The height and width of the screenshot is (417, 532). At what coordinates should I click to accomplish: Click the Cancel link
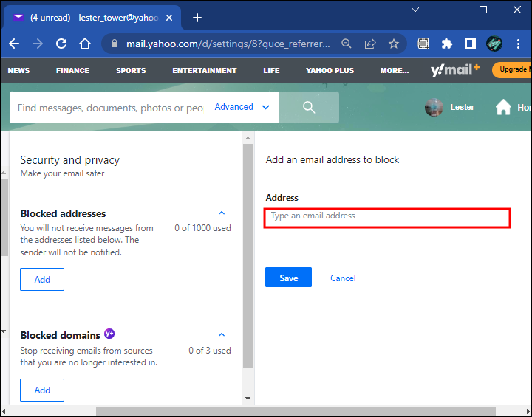point(343,278)
